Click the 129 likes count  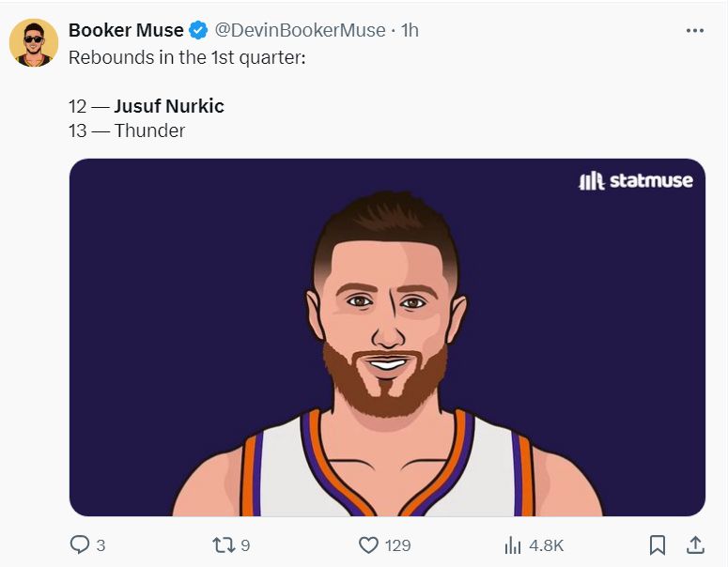[397, 545]
